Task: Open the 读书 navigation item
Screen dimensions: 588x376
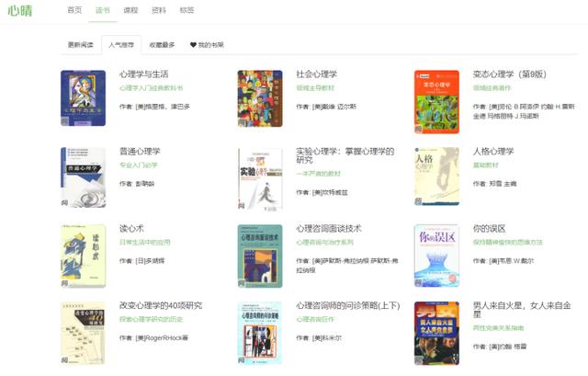Action: click(103, 10)
